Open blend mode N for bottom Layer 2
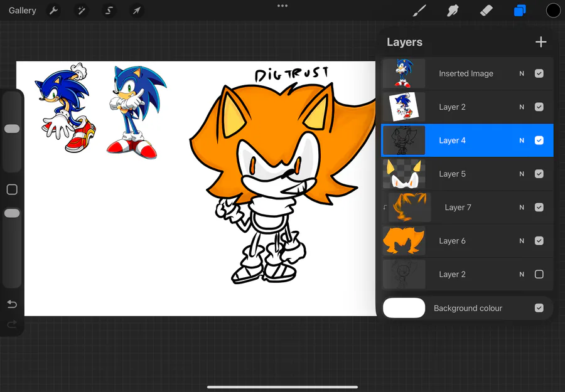 522,274
